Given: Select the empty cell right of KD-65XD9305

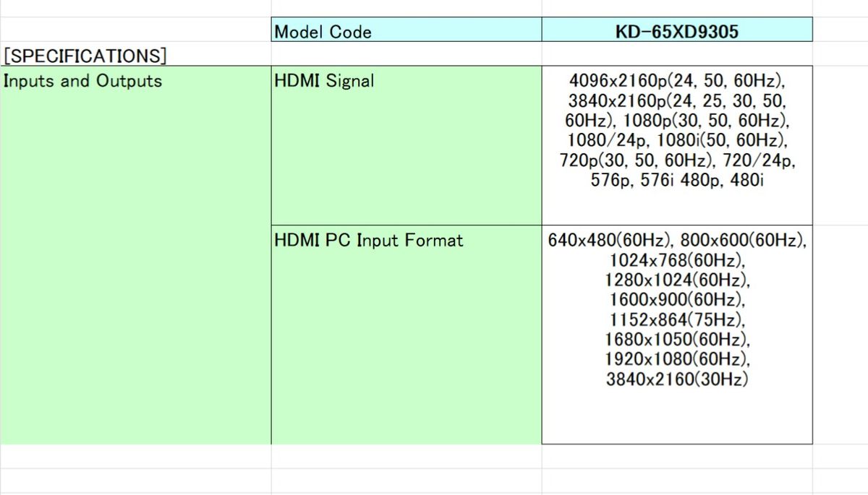Looking at the screenshot, I should tap(840, 30).
